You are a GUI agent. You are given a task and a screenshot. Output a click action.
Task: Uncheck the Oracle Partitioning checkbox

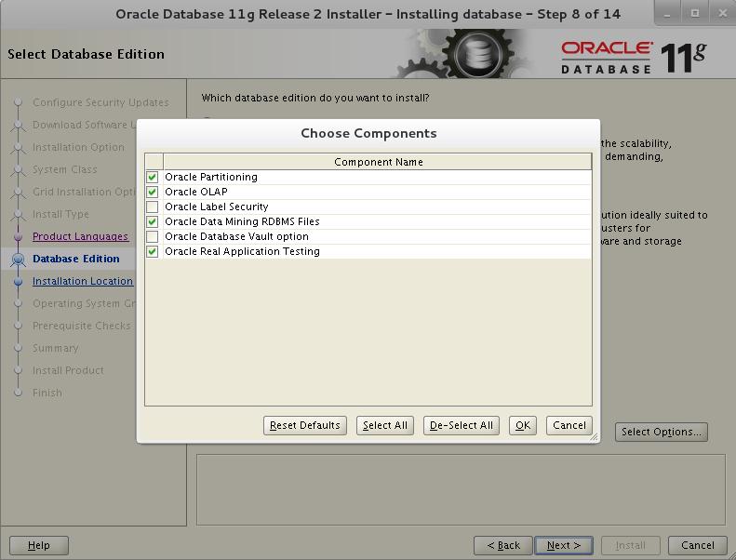tap(152, 177)
